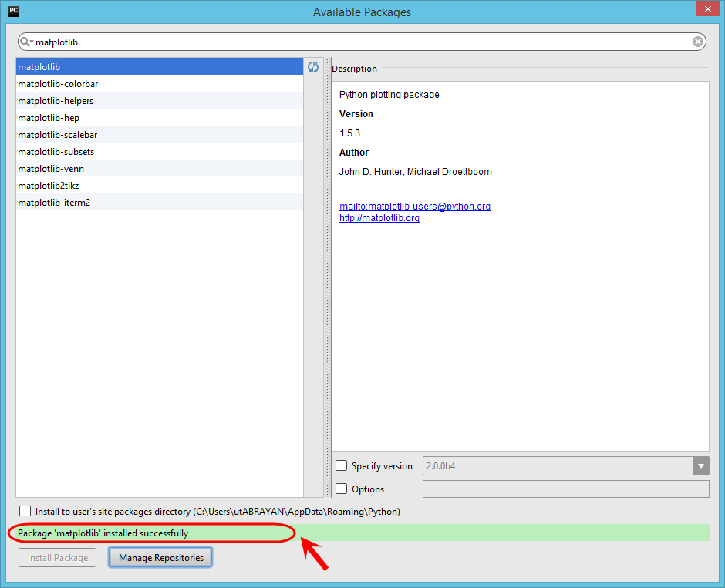Close the Available Packages dialog
The image size is (725, 588).
coord(707,8)
